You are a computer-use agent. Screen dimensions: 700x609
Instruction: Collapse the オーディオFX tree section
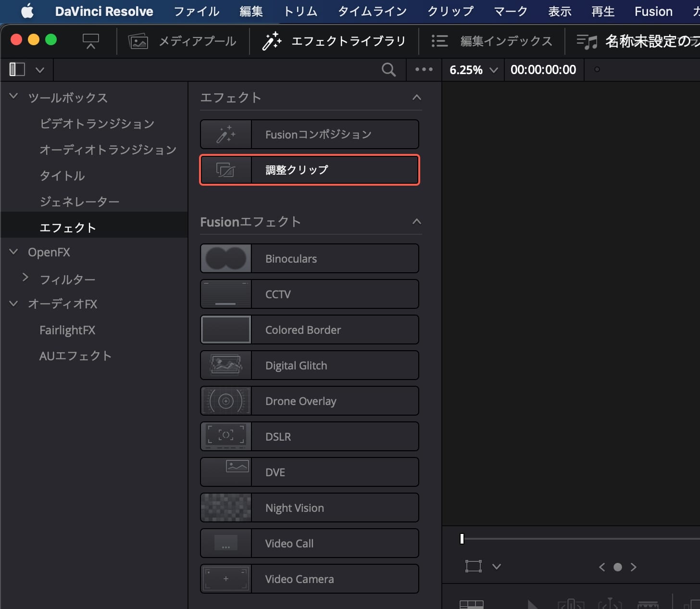(x=13, y=304)
